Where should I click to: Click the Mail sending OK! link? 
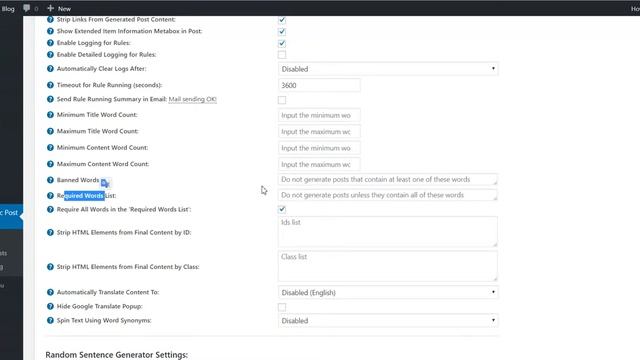pyautogui.click(x=192, y=99)
